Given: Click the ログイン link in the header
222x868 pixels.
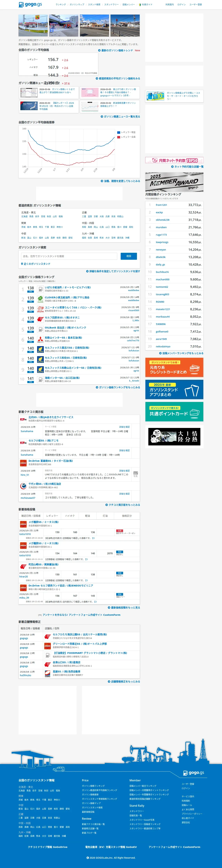Looking at the screenshot, I should (181, 5).
